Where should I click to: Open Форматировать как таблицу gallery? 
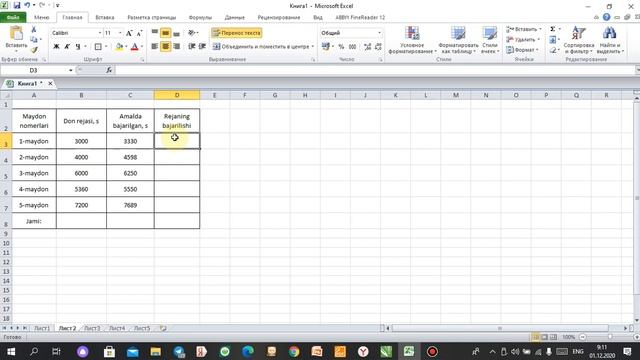click(x=458, y=40)
